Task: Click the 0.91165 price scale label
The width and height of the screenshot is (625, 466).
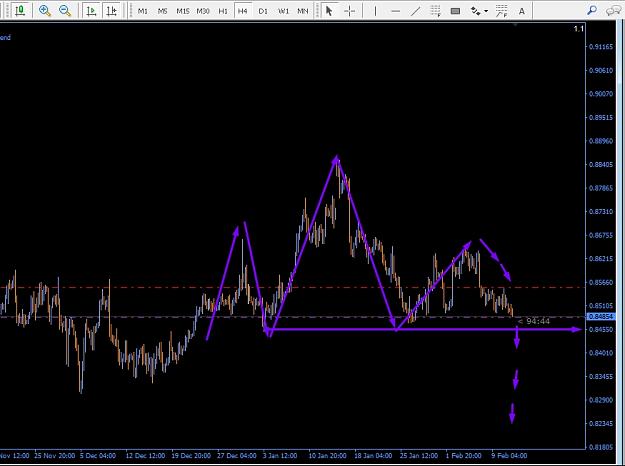Action: [x=601, y=47]
